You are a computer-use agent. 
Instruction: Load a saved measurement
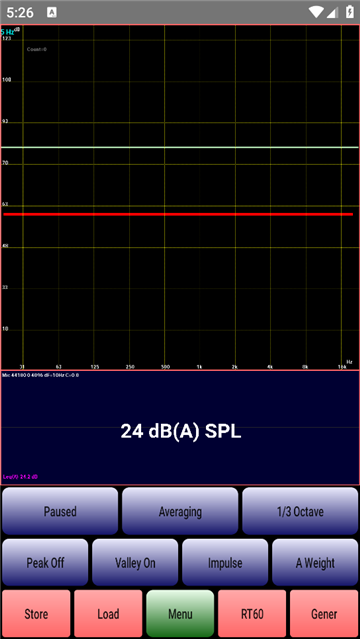[108, 614]
